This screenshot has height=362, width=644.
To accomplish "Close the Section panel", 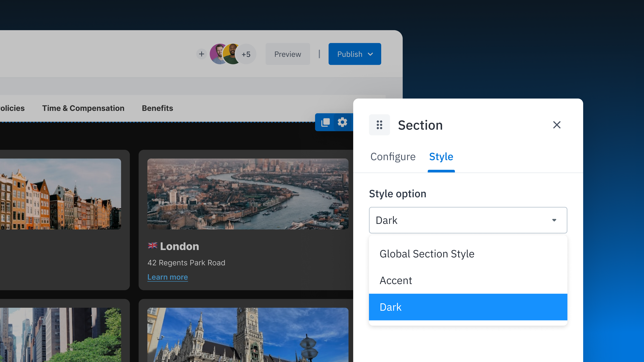I will pyautogui.click(x=557, y=125).
